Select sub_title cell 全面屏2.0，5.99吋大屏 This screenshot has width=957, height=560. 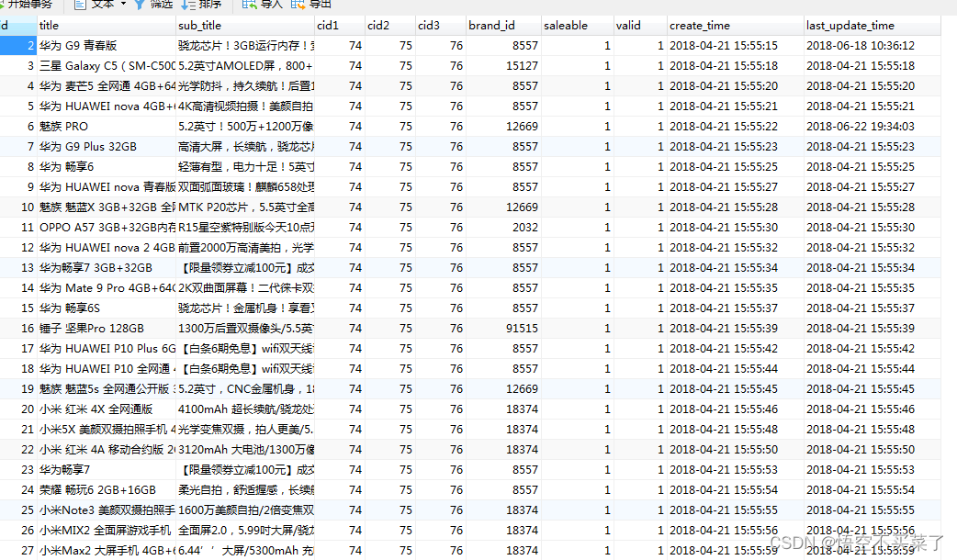pos(245,530)
